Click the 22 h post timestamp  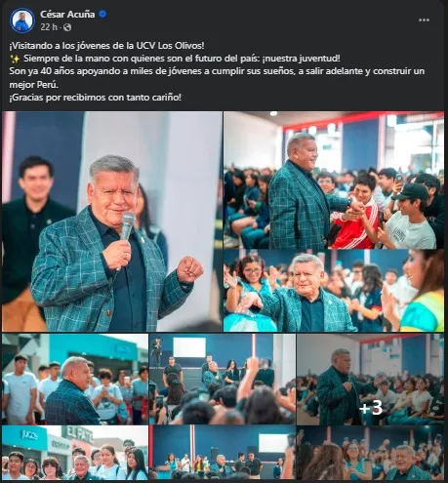point(49,27)
